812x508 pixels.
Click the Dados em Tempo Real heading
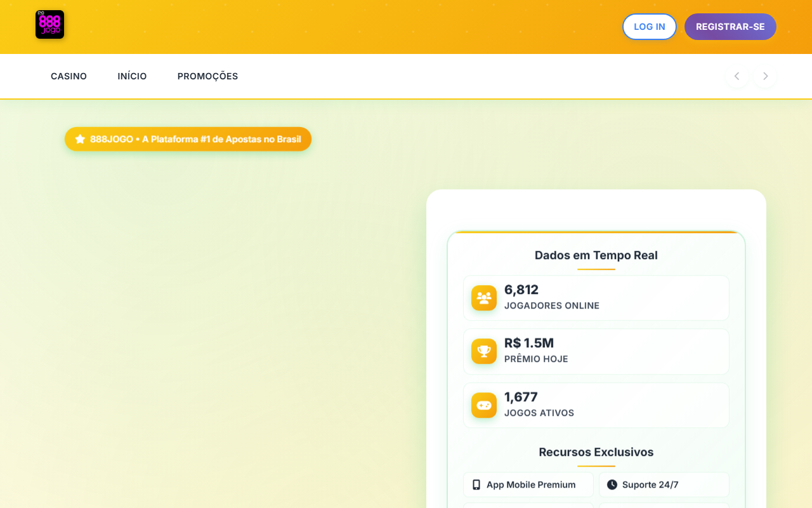click(x=596, y=255)
